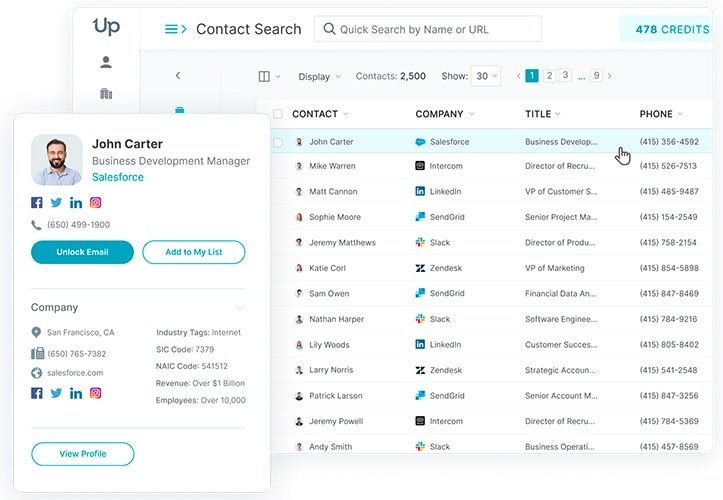The width and height of the screenshot is (723, 500).
Task: Open the company Instagram icon in Company section
Action: [95, 393]
